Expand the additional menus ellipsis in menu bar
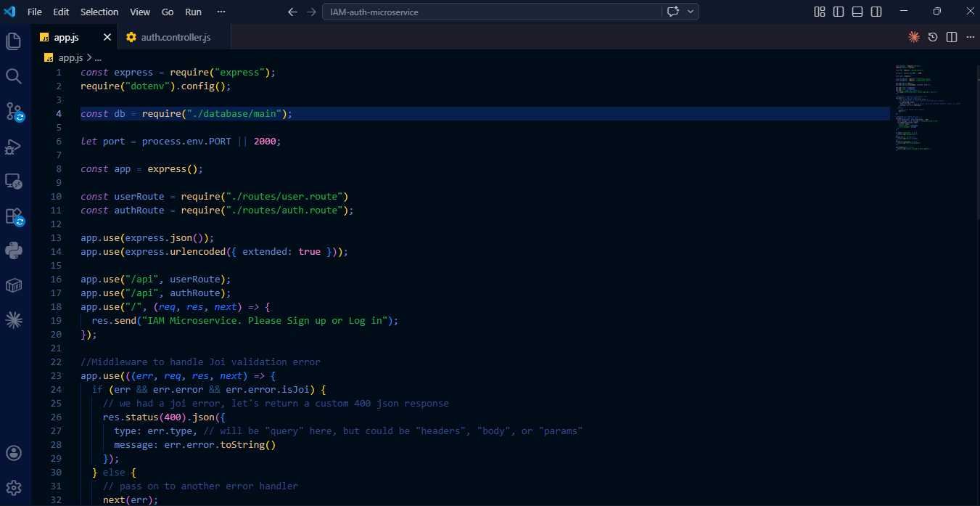 point(221,12)
